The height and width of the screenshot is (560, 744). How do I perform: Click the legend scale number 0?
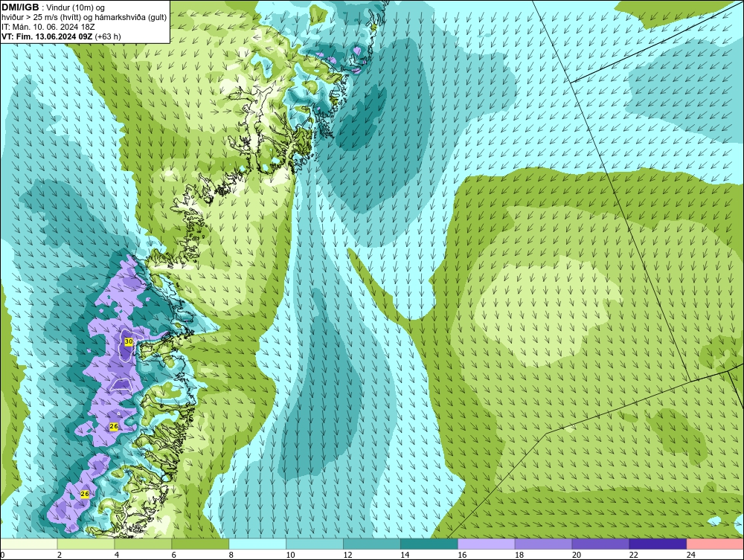point(2,555)
